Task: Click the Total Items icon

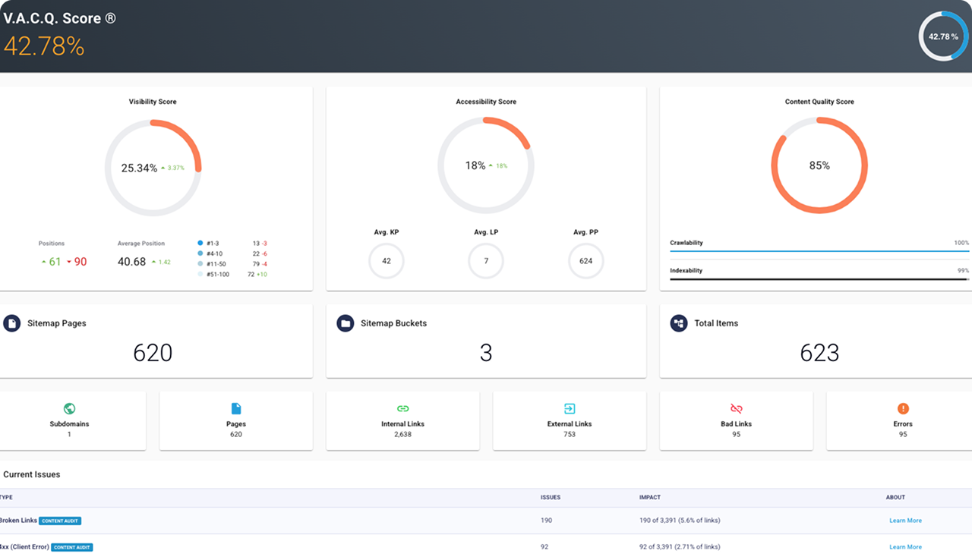Action: pos(679,323)
